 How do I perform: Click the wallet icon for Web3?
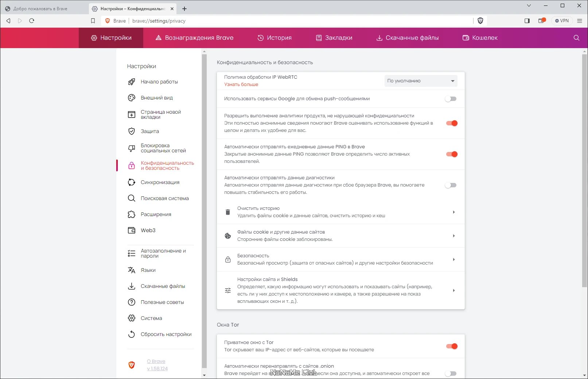pyautogui.click(x=132, y=230)
